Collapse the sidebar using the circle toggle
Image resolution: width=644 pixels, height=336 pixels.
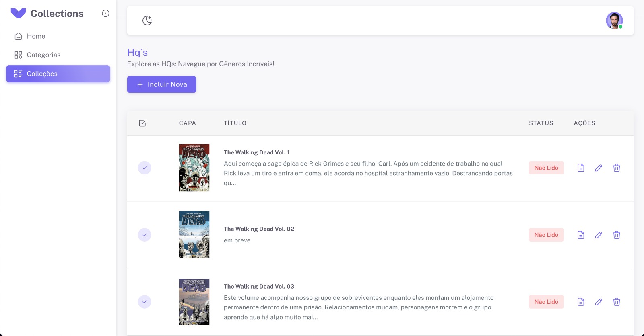click(x=105, y=13)
